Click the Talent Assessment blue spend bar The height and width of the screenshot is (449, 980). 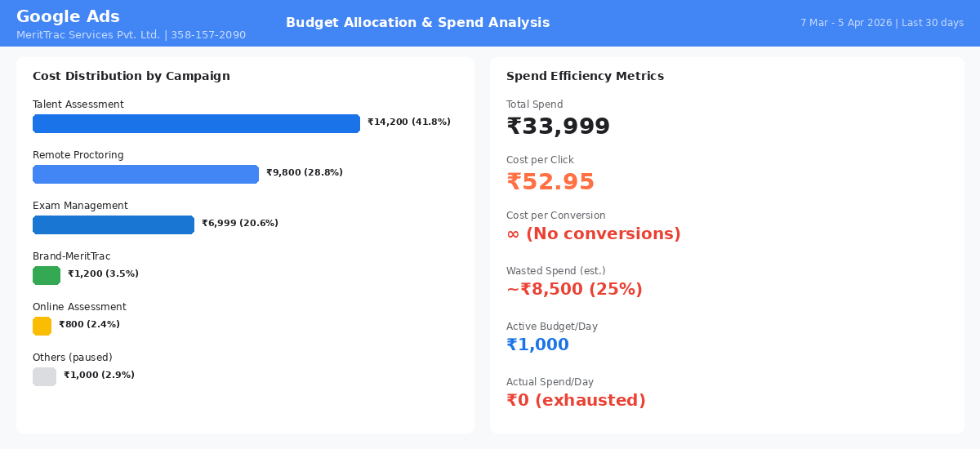(196, 123)
